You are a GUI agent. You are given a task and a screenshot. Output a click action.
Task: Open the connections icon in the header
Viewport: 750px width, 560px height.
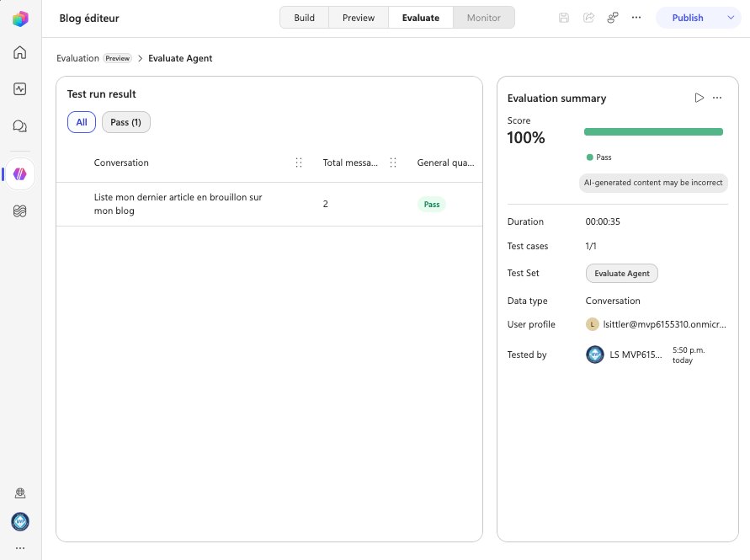612,18
